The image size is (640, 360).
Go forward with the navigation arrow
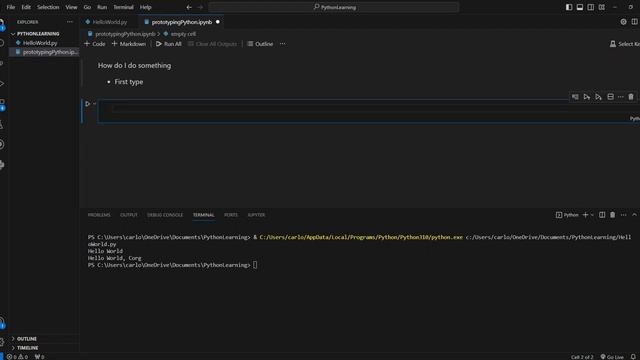click(x=200, y=7)
